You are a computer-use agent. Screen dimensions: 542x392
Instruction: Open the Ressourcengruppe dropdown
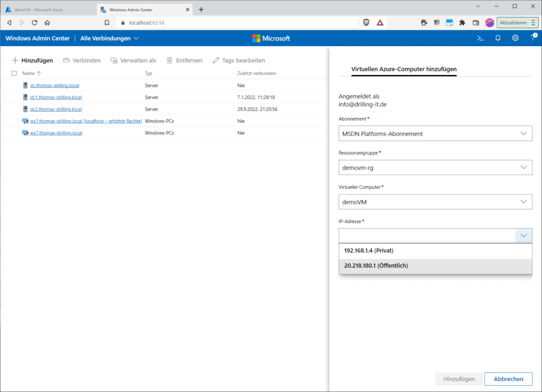435,168
